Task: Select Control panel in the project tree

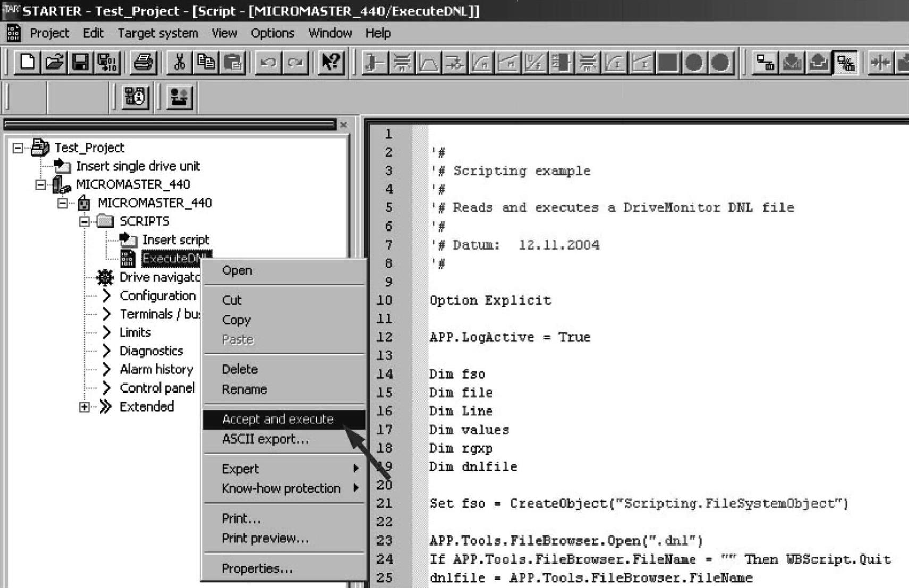Action: click(x=157, y=388)
